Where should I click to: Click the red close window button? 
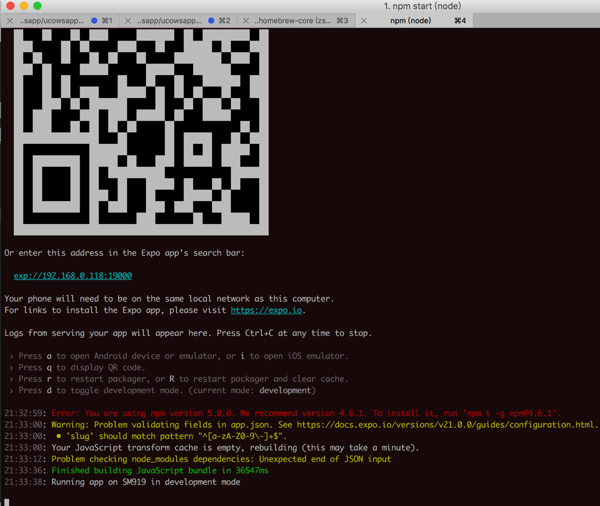[x=10, y=5]
